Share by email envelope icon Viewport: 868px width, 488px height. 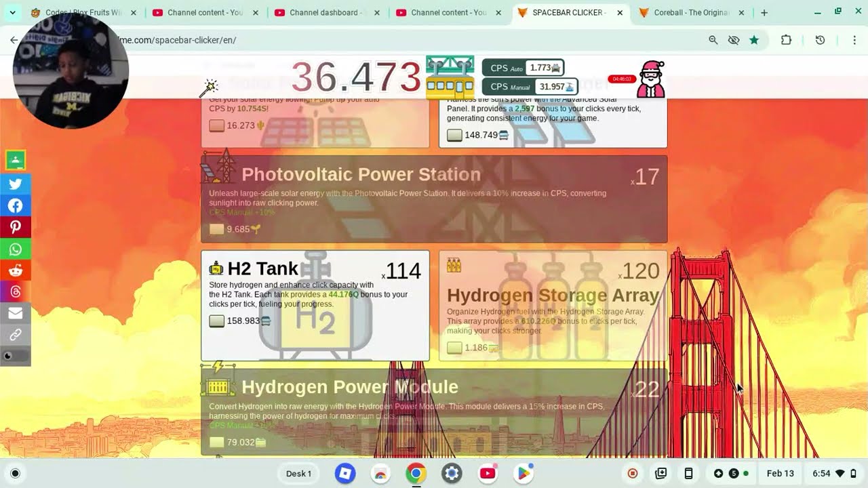click(x=16, y=313)
